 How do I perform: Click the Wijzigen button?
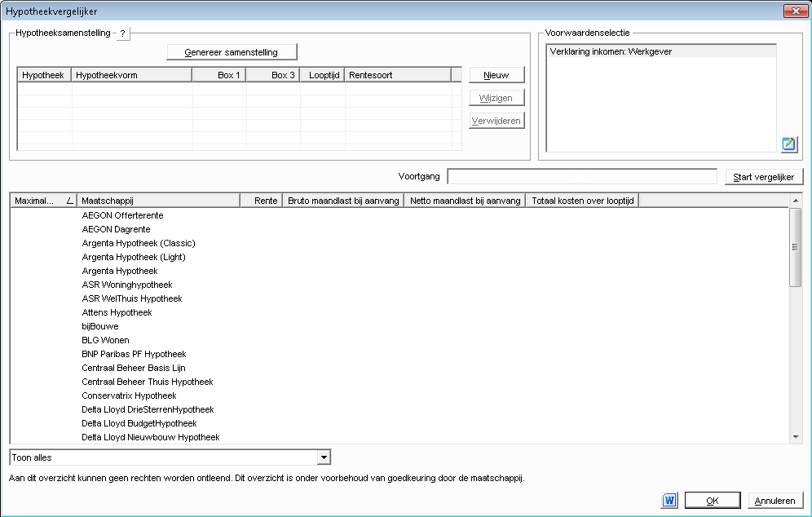(x=496, y=98)
